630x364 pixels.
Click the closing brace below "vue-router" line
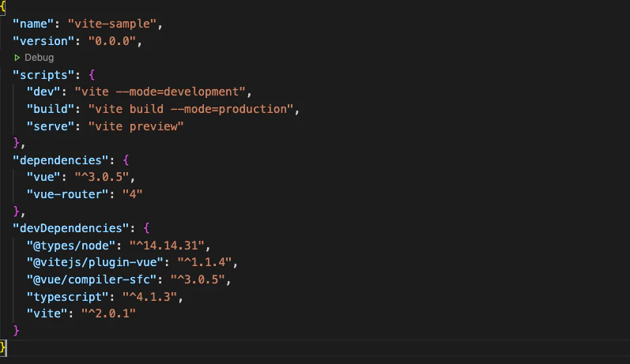point(16,211)
